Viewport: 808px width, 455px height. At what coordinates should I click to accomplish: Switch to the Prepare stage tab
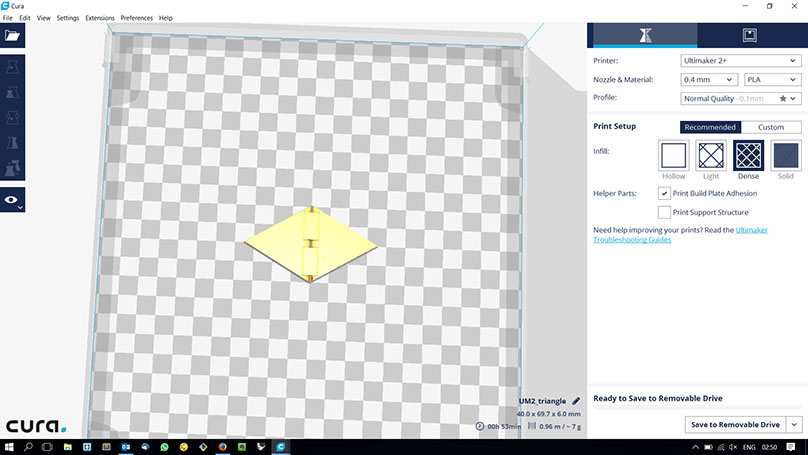click(645, 35)
